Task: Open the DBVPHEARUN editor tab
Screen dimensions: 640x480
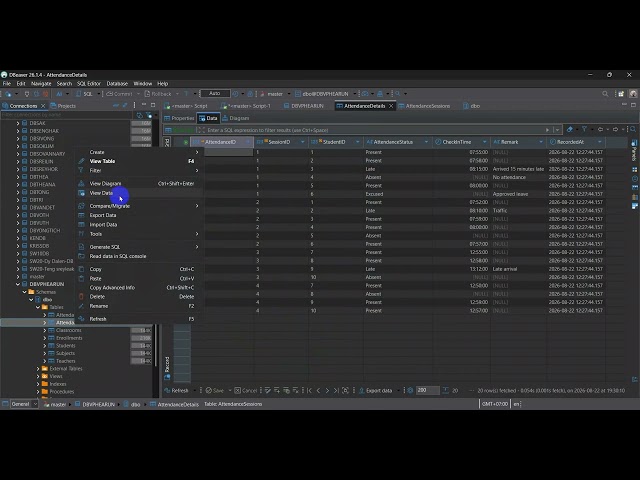Action: click(x=304, y=106)
